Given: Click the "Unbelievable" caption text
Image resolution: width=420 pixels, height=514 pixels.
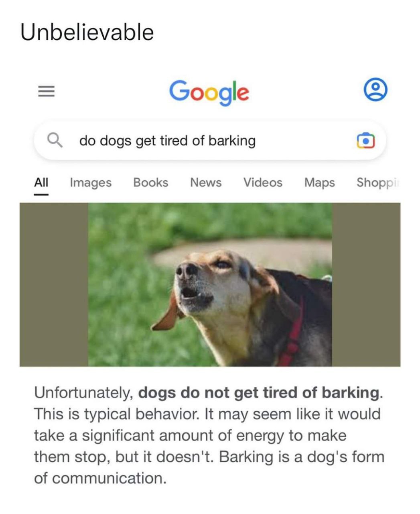Looking at the screenshot, I should [87, 32].
